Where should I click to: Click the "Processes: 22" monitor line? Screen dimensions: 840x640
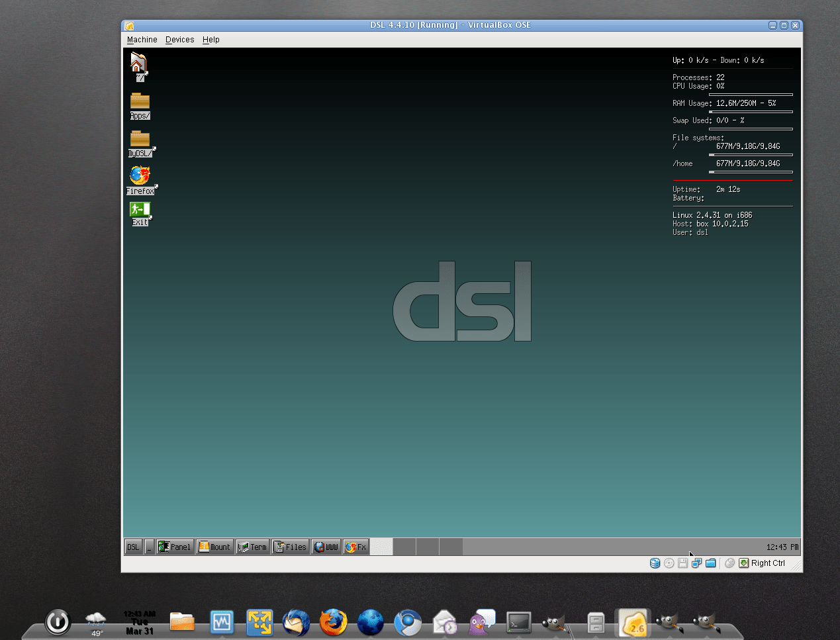pos(698,77)
